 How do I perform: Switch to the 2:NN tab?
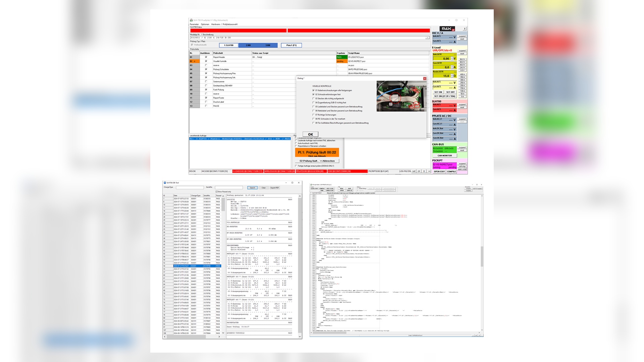pyautogui.click(x=249, y=45)
